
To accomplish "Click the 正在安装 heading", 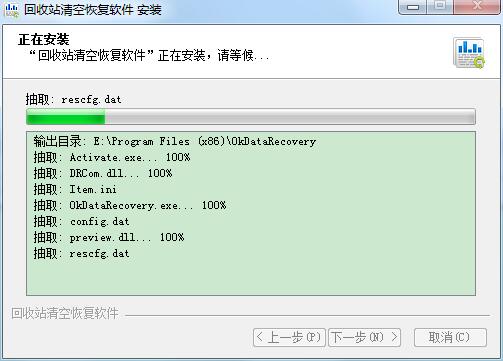I will coord(44,39).
